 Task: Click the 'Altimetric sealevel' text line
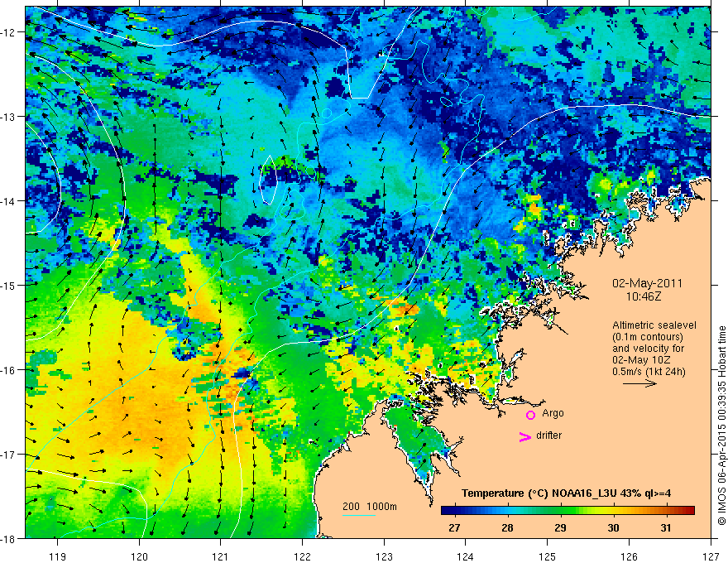click(x=654, y=325)
